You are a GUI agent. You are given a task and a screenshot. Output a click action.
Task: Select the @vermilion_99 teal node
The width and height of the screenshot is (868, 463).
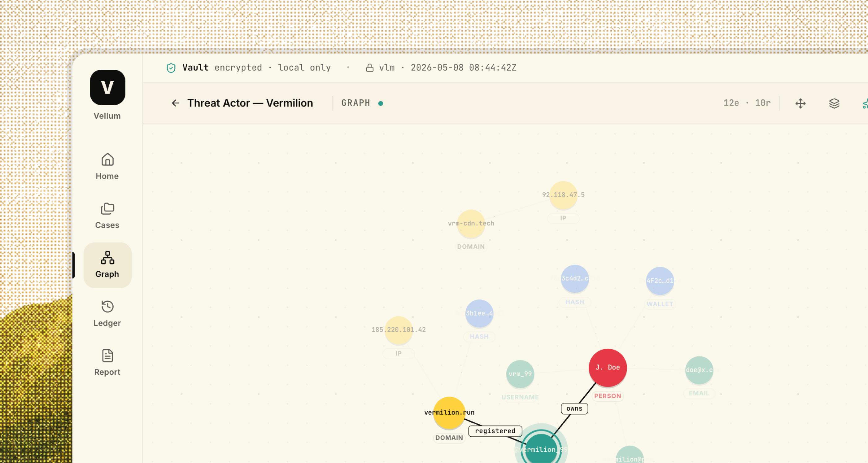click(x=541, y=448)
